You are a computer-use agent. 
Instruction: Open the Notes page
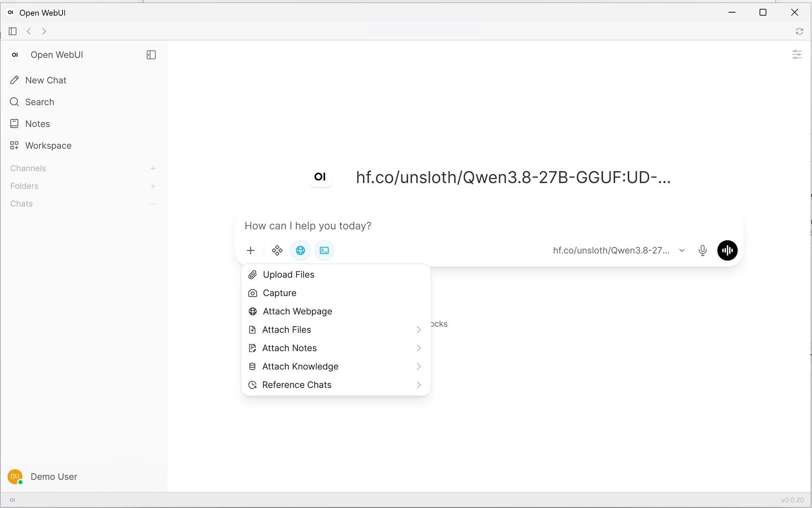pyautogui.click(x=84, y=124)
